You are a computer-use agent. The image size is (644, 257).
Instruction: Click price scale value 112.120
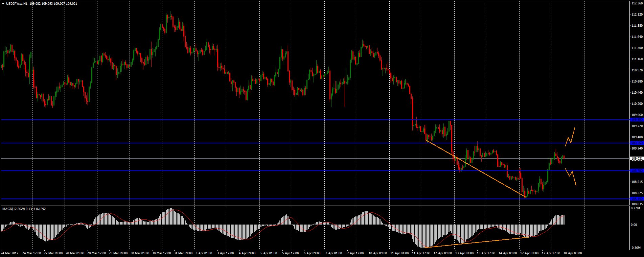click(x=637, y=15)
